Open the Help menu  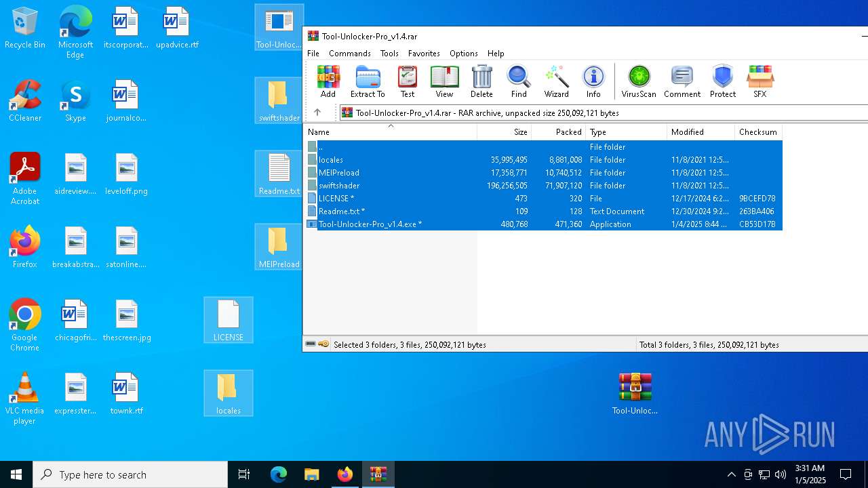(496, 54)
